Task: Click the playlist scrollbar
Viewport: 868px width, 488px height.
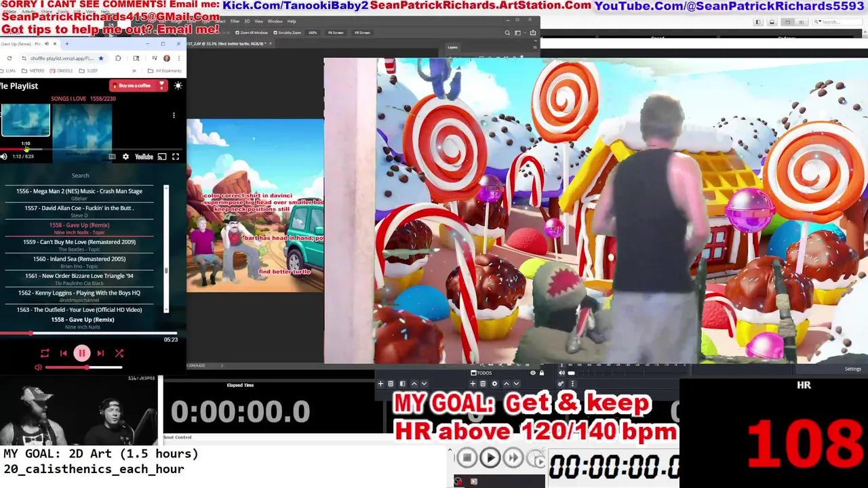Action: (x=166, y=247)
